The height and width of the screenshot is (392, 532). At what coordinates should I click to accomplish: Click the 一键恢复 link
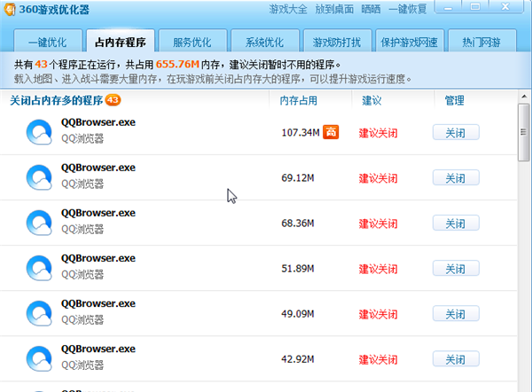(x=408, y=9)
